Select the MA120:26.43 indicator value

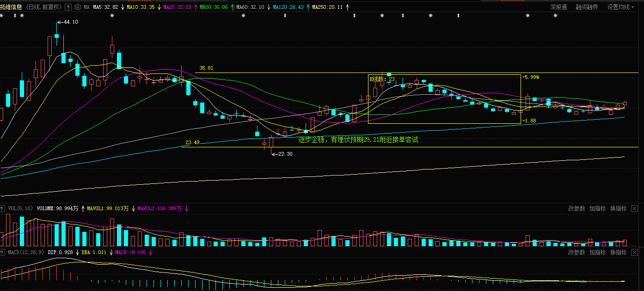[288, 7]
